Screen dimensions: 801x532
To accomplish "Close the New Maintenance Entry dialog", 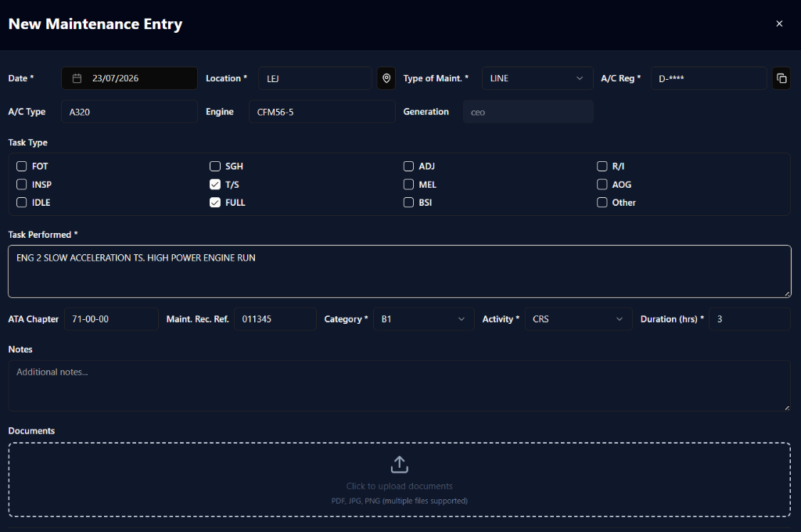I will pos(779,23).
